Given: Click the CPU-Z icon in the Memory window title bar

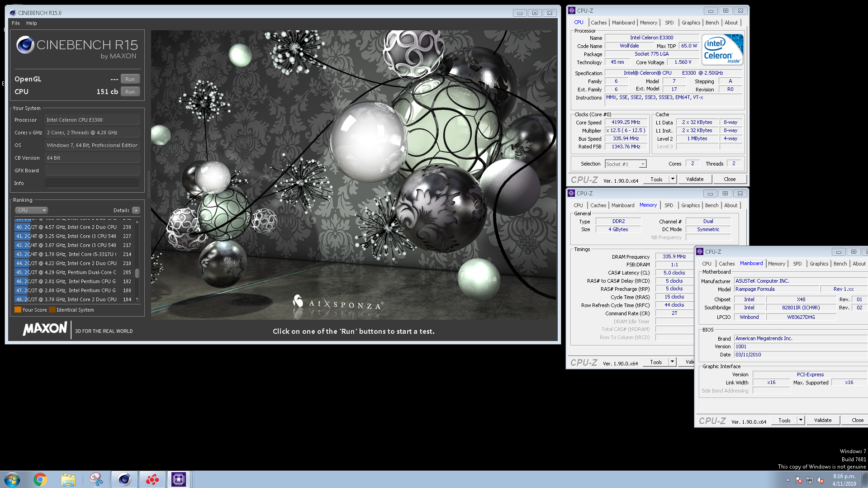Looking at the screenshot, I should click(x=571, y=193).
